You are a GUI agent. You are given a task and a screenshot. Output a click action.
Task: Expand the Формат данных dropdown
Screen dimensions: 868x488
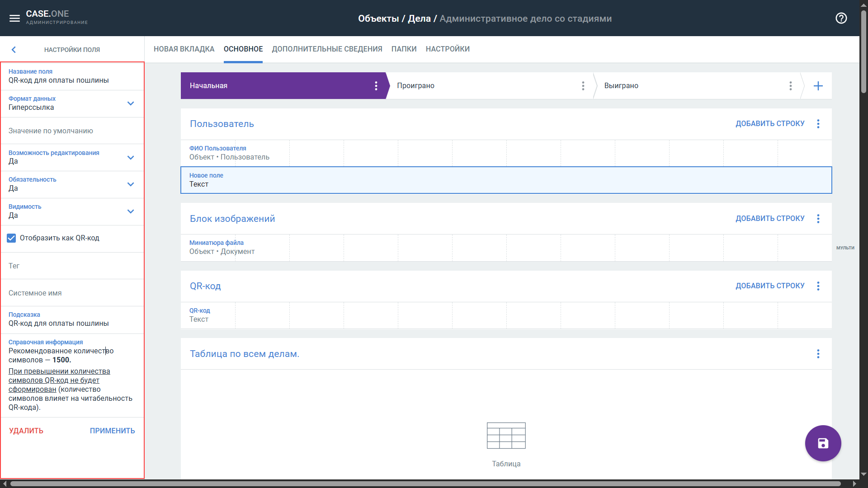[130, 103]
